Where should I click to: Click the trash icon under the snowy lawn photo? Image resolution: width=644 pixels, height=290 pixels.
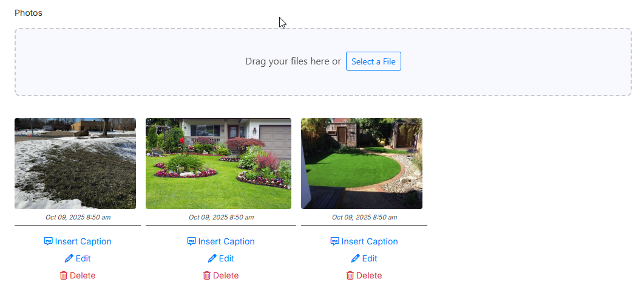pos(64,275)
